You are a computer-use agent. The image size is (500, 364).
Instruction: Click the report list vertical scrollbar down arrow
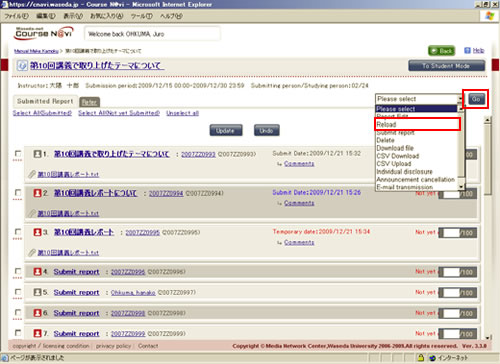[x=488, y=337]
